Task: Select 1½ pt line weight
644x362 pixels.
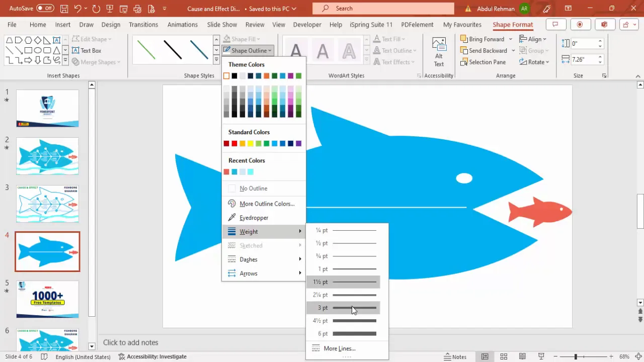Action: 343,282
